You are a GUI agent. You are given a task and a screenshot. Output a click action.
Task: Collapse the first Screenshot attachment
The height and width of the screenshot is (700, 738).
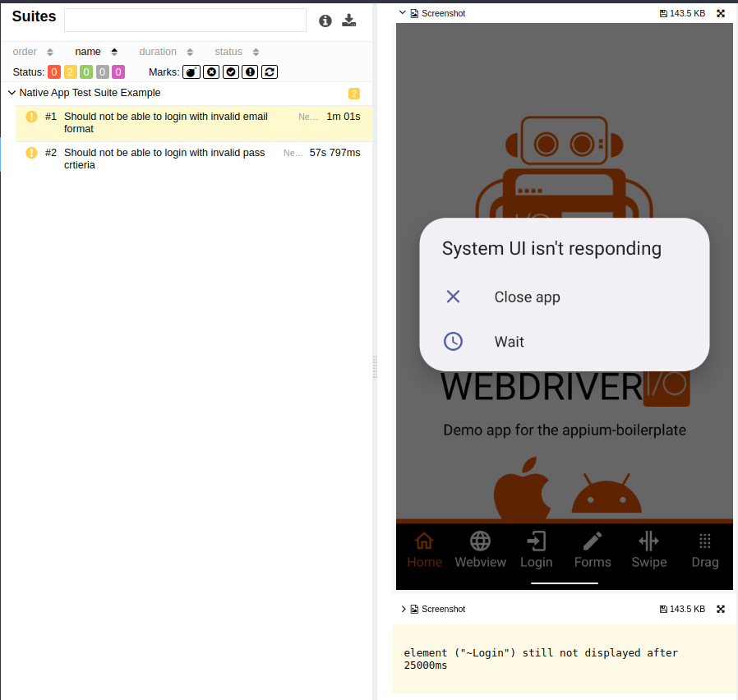click(x=403, y=13)
